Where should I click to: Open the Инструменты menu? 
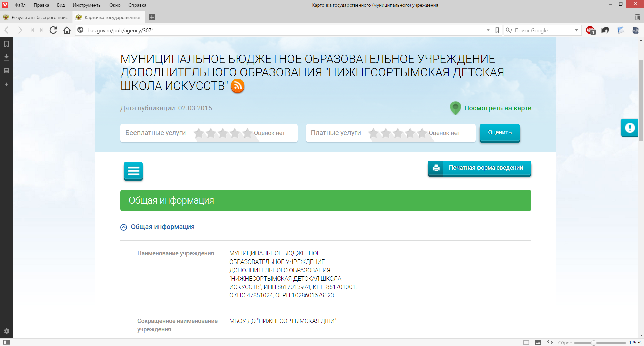click(87, 5)
